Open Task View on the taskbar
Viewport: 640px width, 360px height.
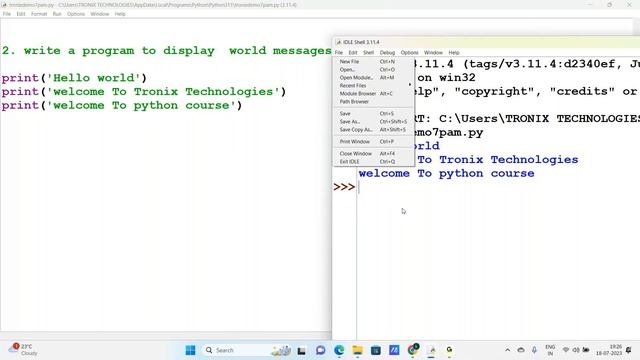302,350
